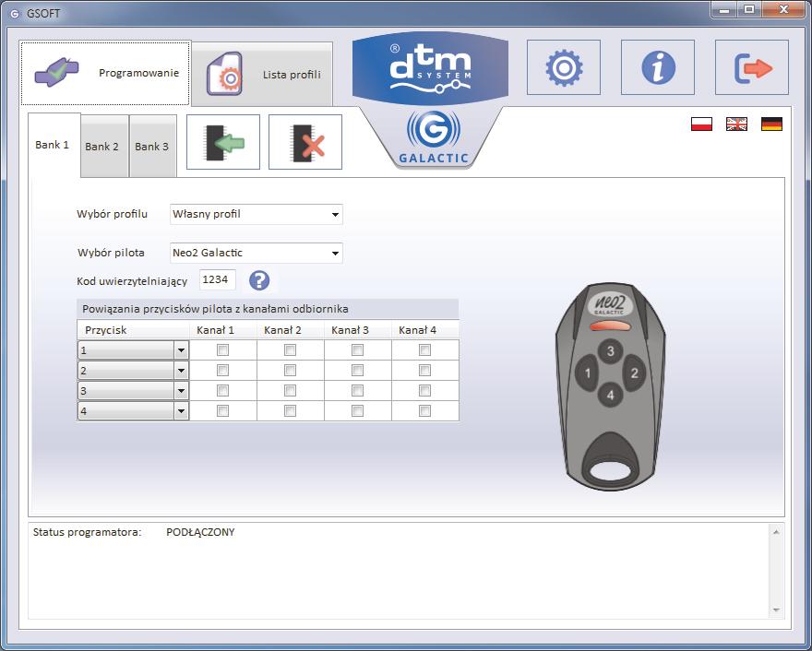
Task: Click the question mark help icon
Action: 259,280
